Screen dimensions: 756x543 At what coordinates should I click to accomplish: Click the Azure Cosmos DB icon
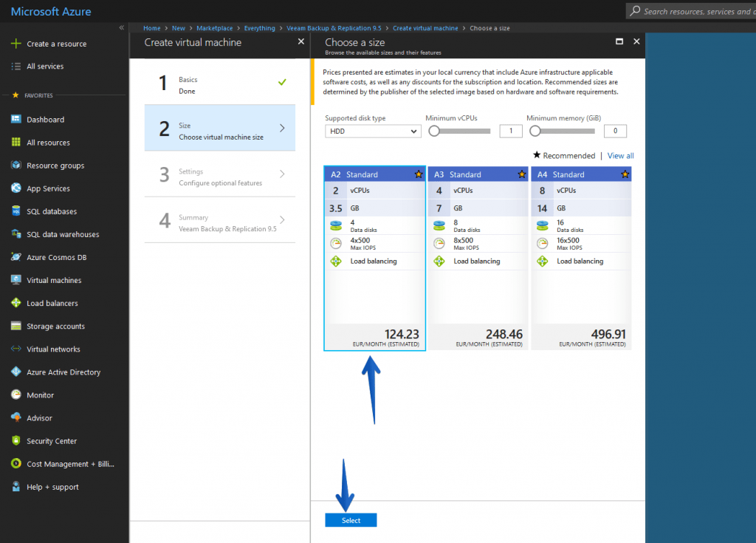click(16, 257)
